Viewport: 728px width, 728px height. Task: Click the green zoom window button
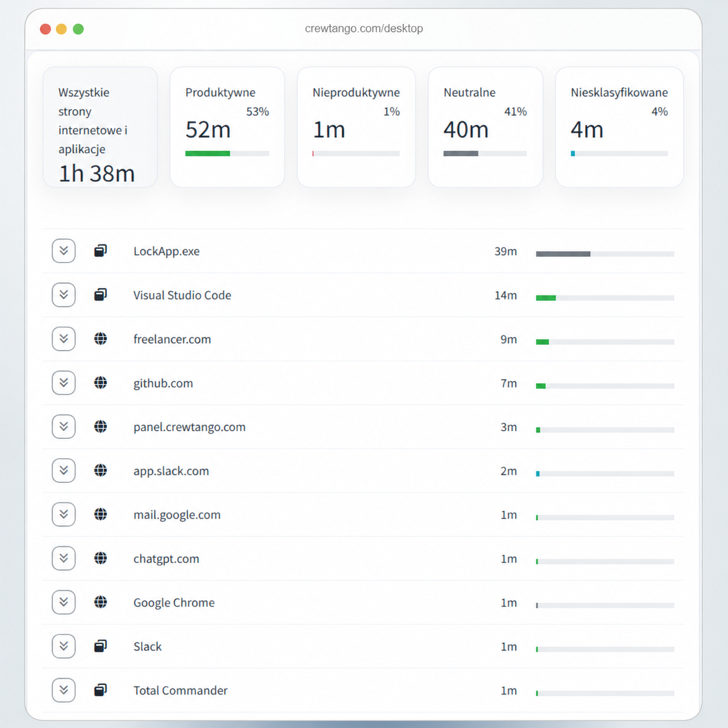(78, 29)
